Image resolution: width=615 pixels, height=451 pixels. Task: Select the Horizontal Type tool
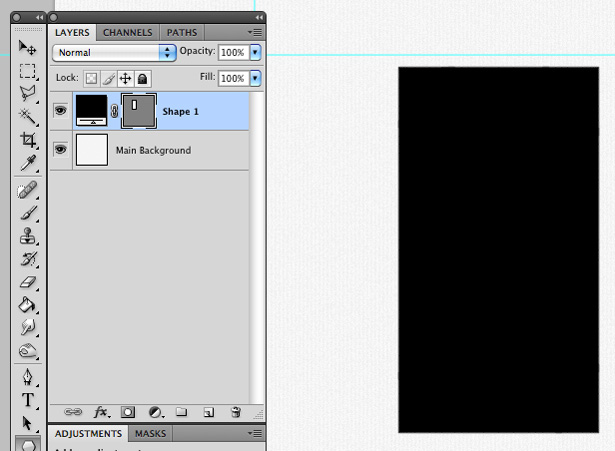tap(27, 400)
